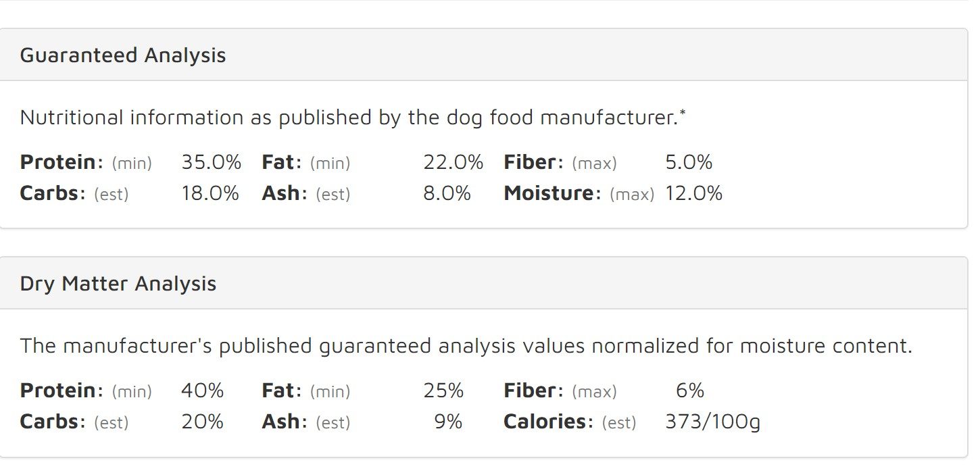Viewport: 980px width, 475px height.
Task: Click the 25% dry matter fat value
Action: pyautogui.click(x=443, y=391)
